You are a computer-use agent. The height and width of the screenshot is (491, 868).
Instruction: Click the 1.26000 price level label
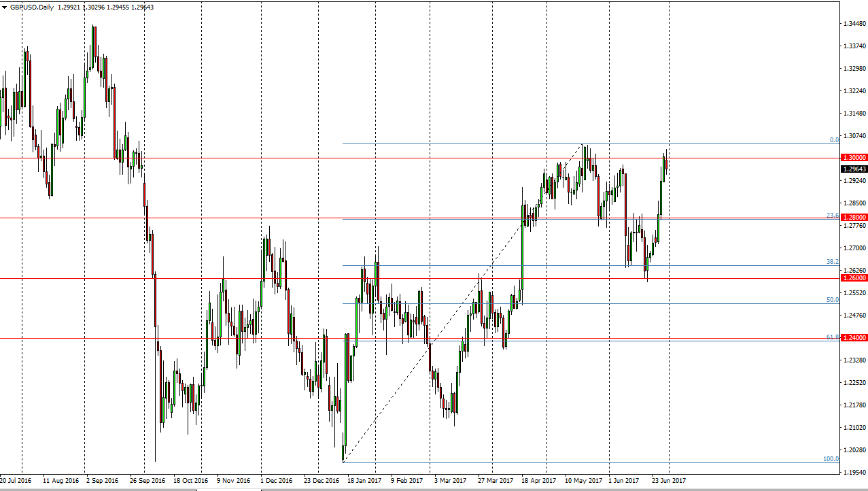pos(854,277)
